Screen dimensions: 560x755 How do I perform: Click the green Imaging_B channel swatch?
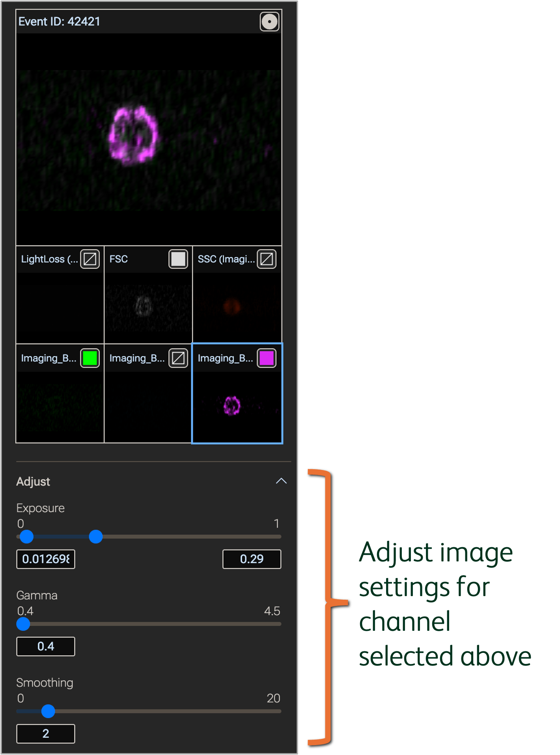coord(90,358)
